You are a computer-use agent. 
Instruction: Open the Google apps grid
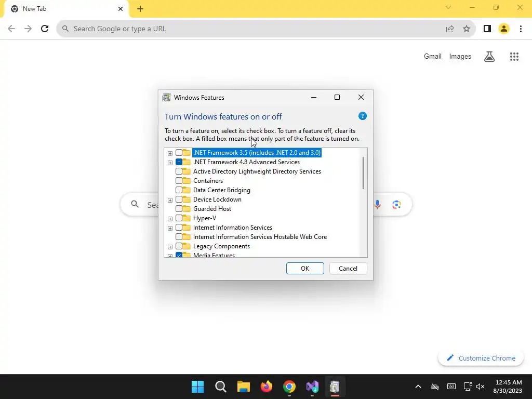coord(514,56)
